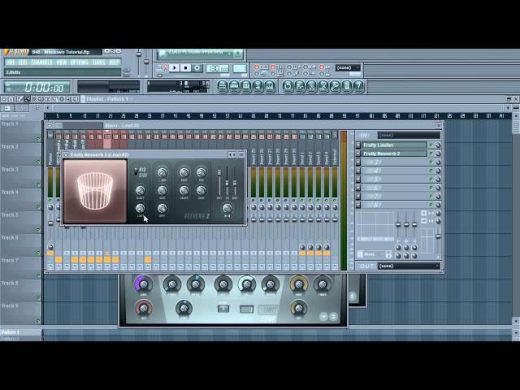
Task: Mute playlist Track 2 with its green dot
Action: (x=38, y=162)
